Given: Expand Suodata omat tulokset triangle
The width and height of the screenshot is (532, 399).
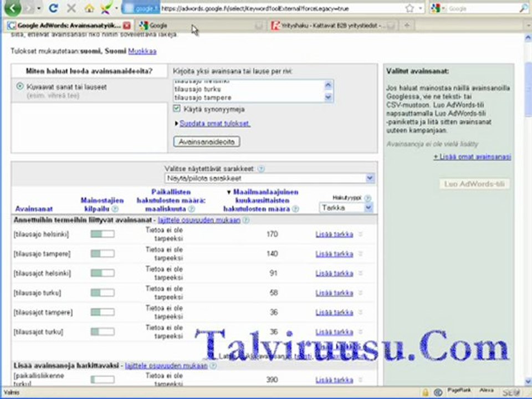Looking at the screenshot, I should [x=176, y=124].
